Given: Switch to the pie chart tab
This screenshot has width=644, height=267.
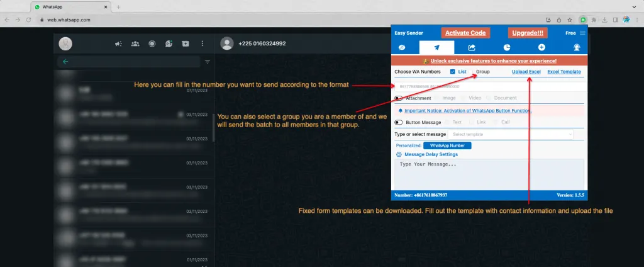Looking at the screenshot, I should (507, 47).
